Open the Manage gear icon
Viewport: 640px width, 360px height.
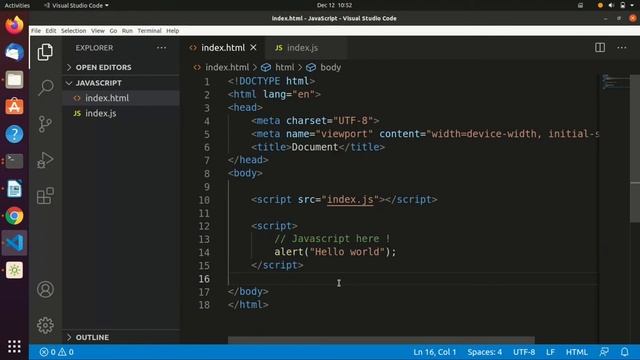pyautogui.click(x=45, y=325)
